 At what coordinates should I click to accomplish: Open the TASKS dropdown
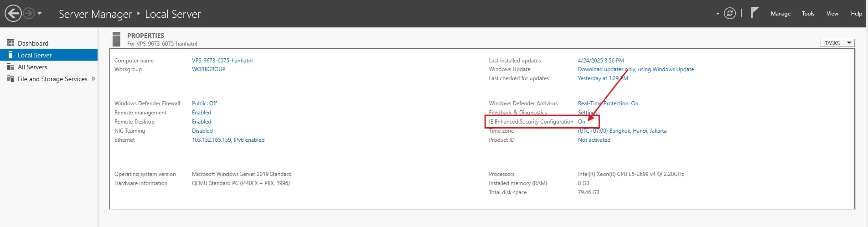(838, 43)
